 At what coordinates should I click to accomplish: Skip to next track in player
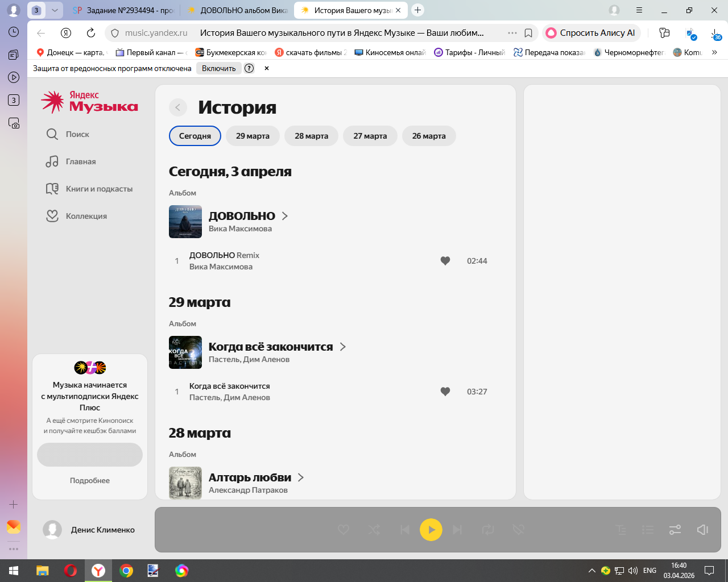457,530
